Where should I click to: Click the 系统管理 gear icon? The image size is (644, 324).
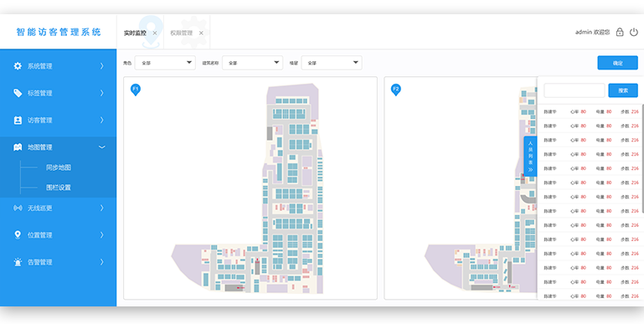pyautogui.click(x=18, y=66)
